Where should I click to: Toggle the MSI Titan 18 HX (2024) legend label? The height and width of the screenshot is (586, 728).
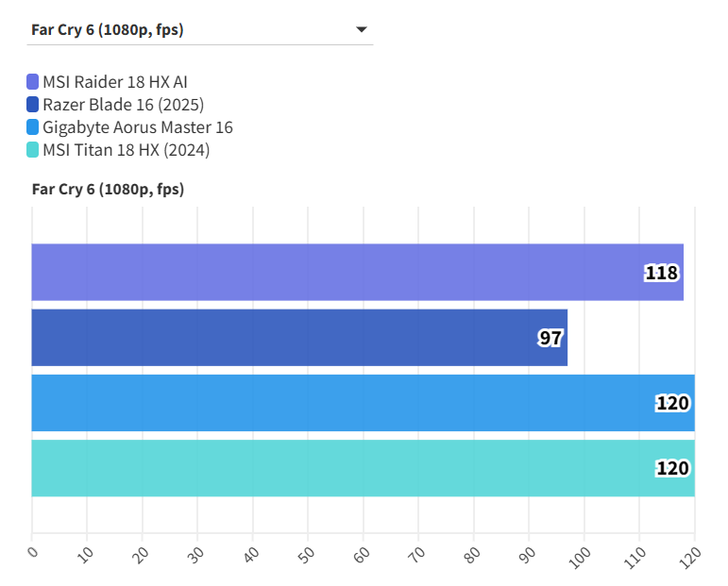[x=127, y=150]
